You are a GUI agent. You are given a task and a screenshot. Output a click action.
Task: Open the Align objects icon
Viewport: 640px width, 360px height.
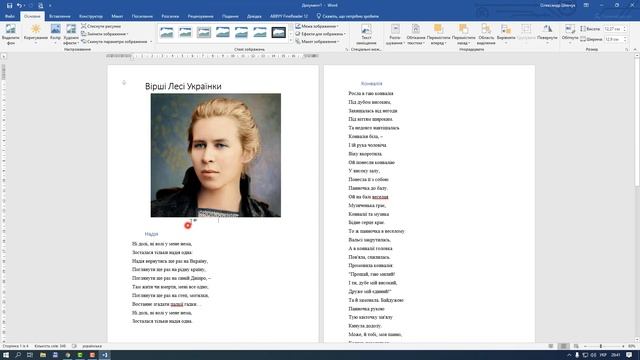click(x=506, y=29)
